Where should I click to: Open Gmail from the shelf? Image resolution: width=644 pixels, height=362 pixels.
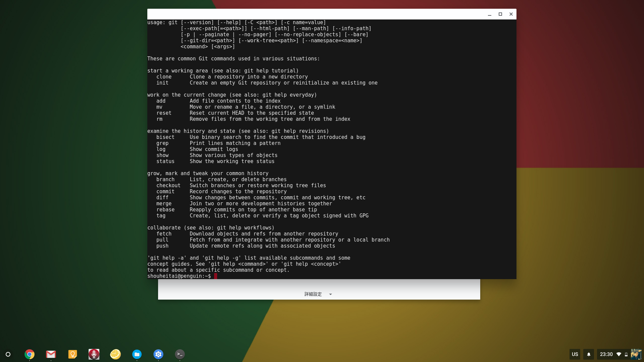pyautogui.click(x=51, y=354)
